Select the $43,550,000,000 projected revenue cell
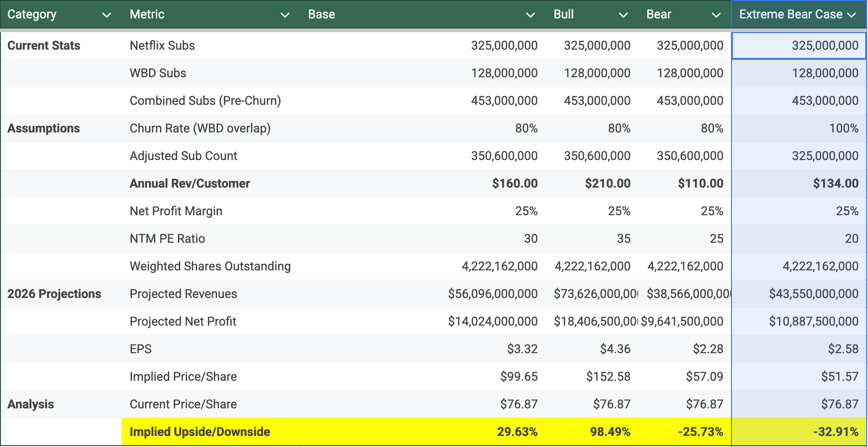Viewport: 868px width, 447px height. [799, 294]
